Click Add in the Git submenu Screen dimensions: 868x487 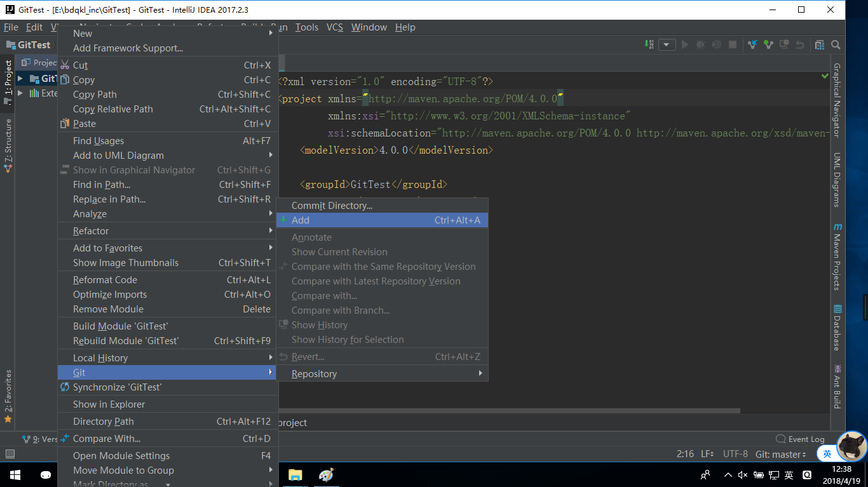click(383, 220)
